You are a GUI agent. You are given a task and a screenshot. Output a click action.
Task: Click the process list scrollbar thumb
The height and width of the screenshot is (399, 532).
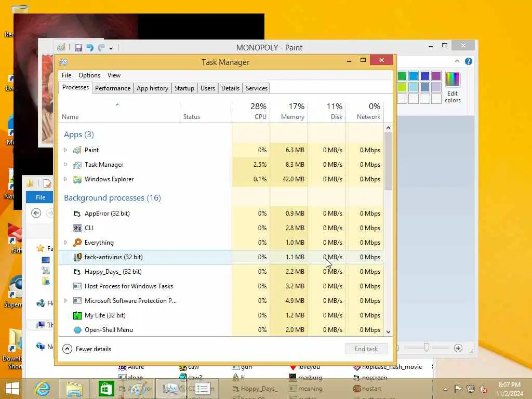point(388,161)
